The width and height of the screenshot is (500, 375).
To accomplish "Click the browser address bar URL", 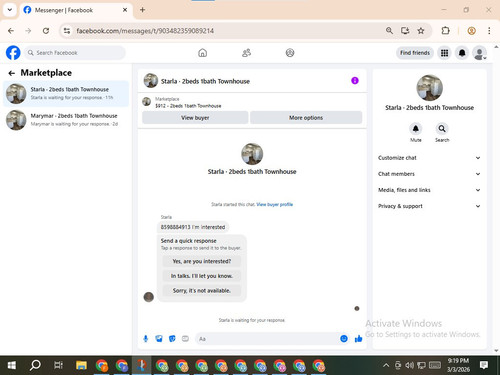I will pyautogui.click(x=145, y=31).
